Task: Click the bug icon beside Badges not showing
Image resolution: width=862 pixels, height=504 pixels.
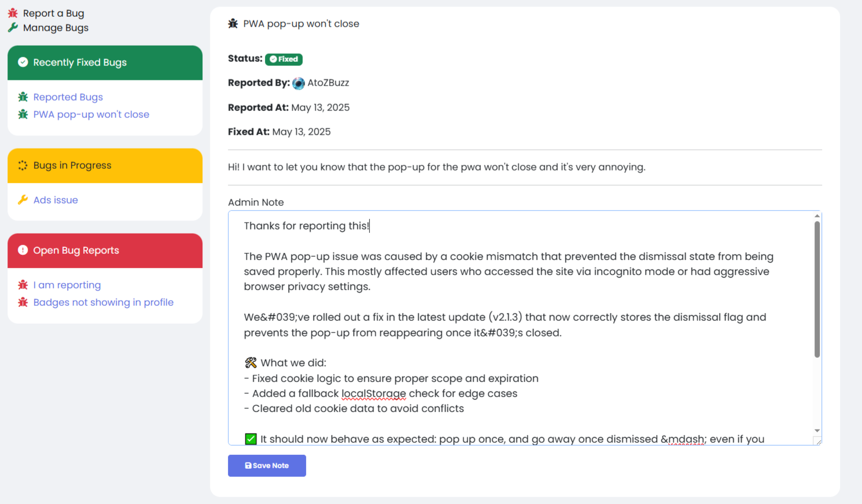Action: (23, 302)
